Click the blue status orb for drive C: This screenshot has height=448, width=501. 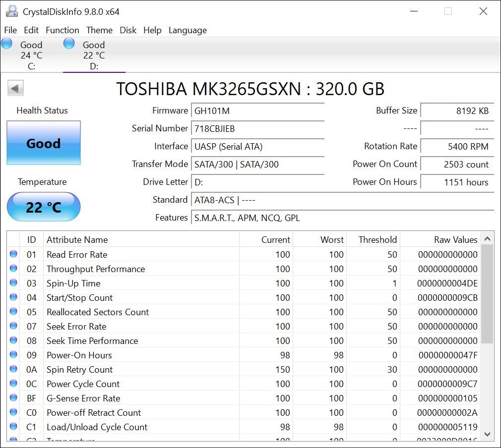coord(6,44)
